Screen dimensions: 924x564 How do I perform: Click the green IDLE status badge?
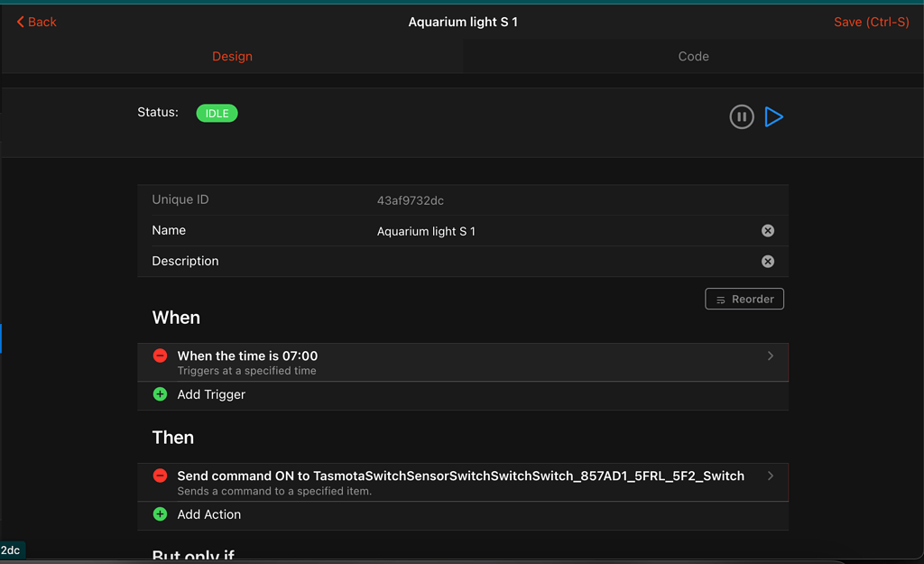pos(217,113)
